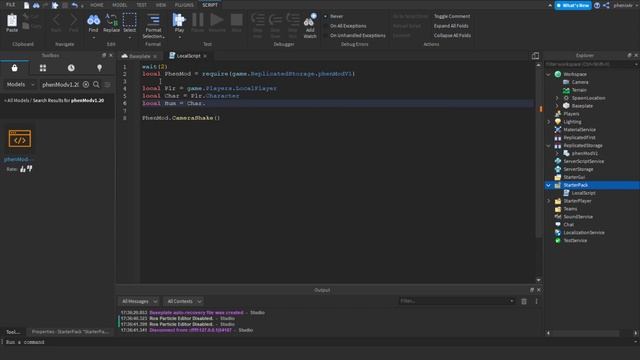Screen dimensions: 640x360
Task: Click the Toolbox search magnifier icon
Action: 96,84
